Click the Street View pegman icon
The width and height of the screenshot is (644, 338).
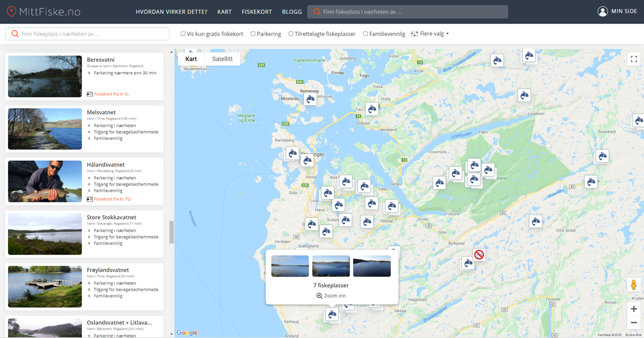(x=634, y=285)
